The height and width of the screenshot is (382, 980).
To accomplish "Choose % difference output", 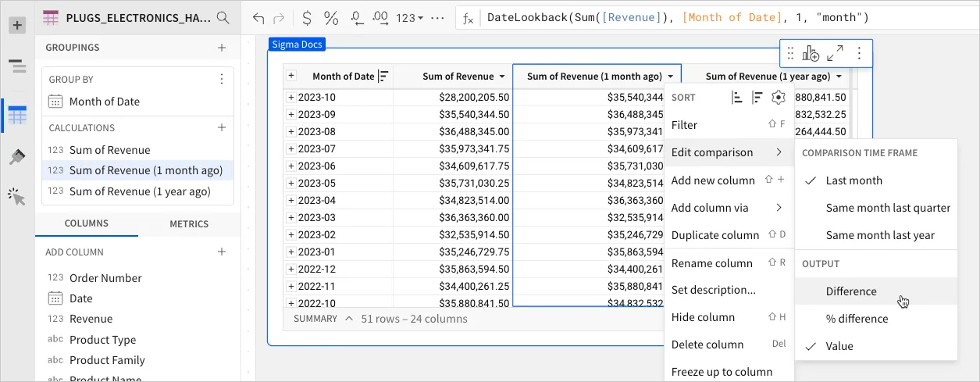I will pos(876,319).
